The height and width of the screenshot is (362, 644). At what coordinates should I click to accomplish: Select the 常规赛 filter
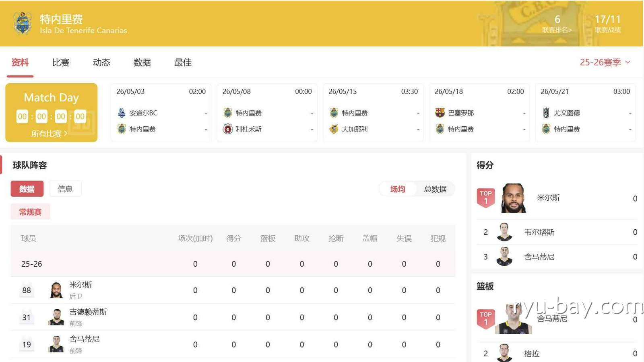(x=31, y=212)
